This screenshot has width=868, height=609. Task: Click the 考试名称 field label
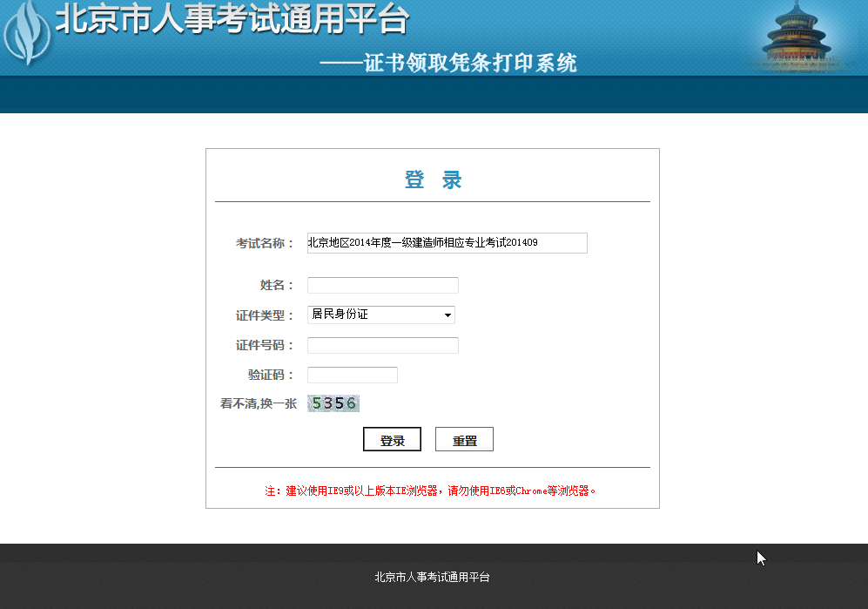click(260, 243)
